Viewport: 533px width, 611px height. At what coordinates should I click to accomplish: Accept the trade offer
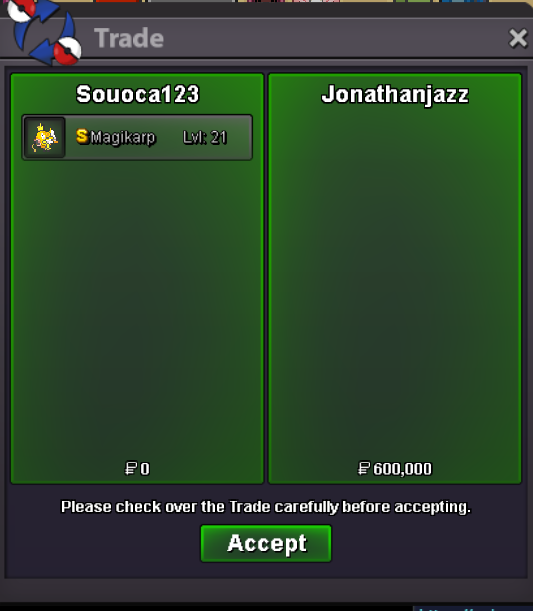click(266, 543)
